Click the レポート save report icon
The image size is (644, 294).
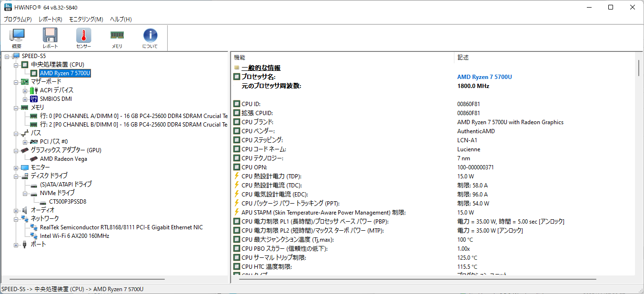50,38
